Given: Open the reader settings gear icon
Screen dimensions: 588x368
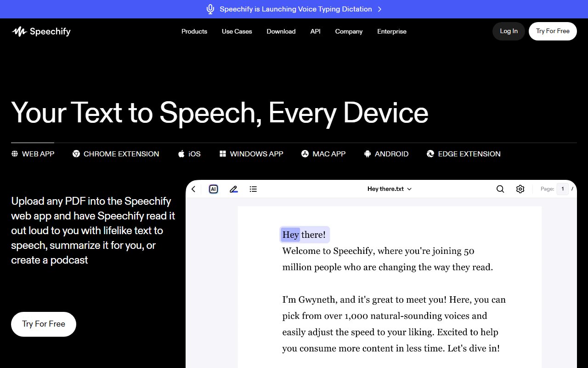Looking at the screenshot, I should click(520, 189).
